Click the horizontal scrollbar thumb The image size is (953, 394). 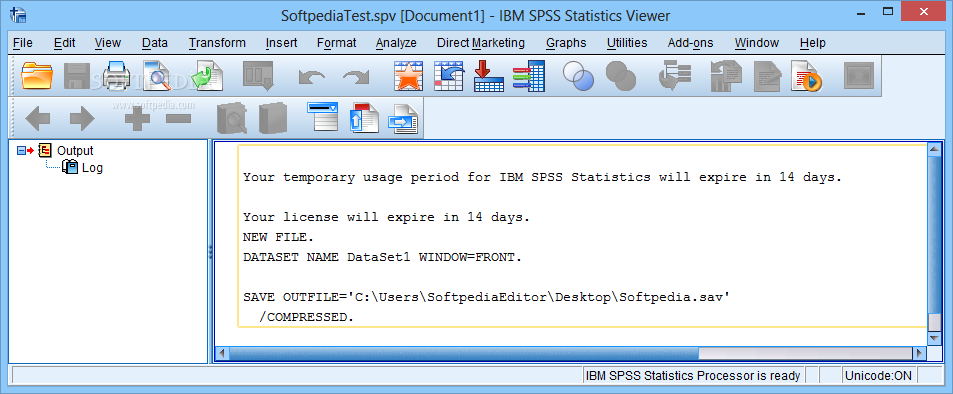point(464,353)
